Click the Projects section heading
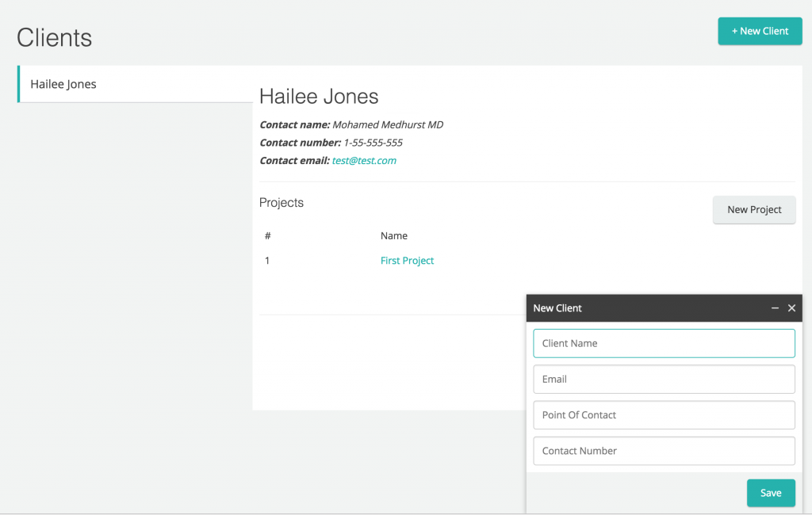812x515 pixels. pyautogui.click(x=281, y=203)
